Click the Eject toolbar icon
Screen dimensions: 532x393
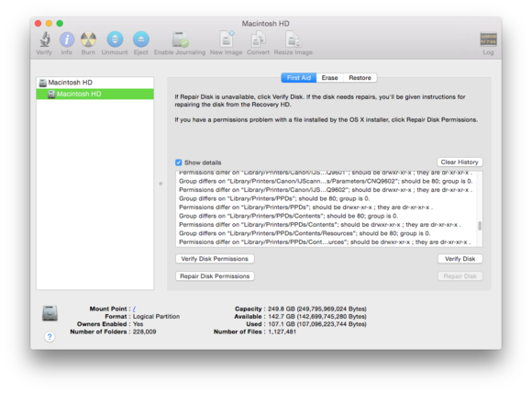(141, 39)
